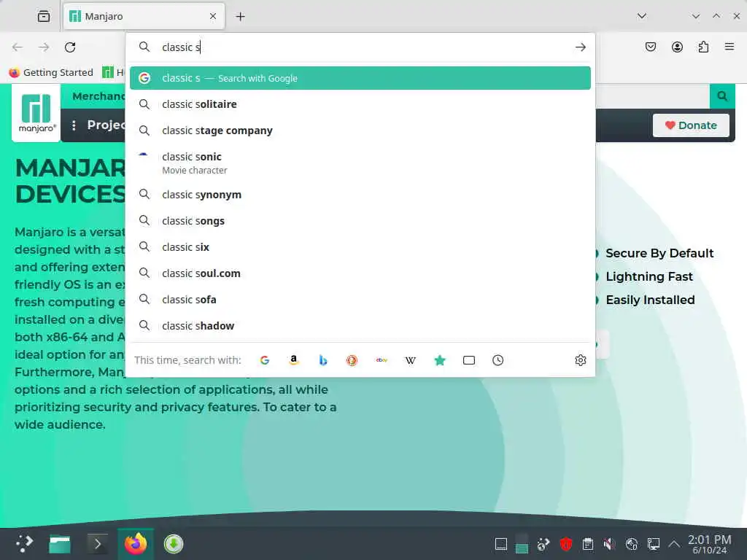Open the Getting Started bookmark
Viewport: 747px width, 560px height.
coord(51,72)
